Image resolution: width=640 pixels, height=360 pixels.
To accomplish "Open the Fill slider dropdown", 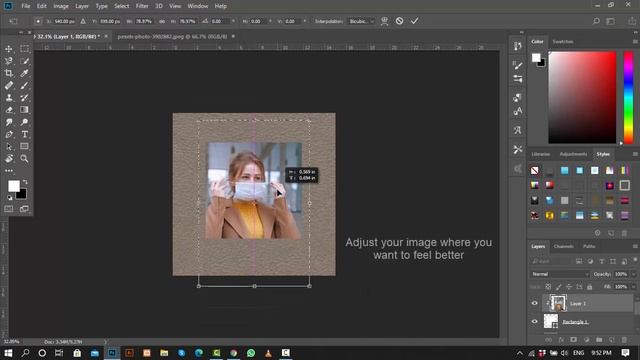I will coord(633,287).
